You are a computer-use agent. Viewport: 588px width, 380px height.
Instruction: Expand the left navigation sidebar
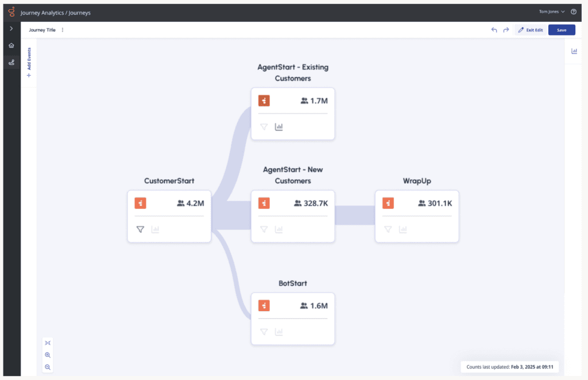click(x=11, y=28)
